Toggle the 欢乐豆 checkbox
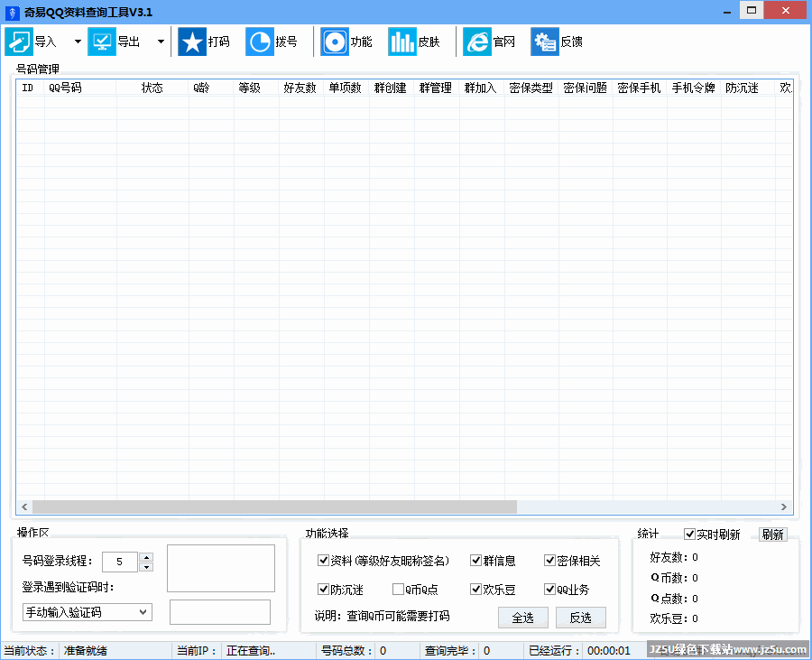This screenshot has width=812, height=660. point(475,589)
